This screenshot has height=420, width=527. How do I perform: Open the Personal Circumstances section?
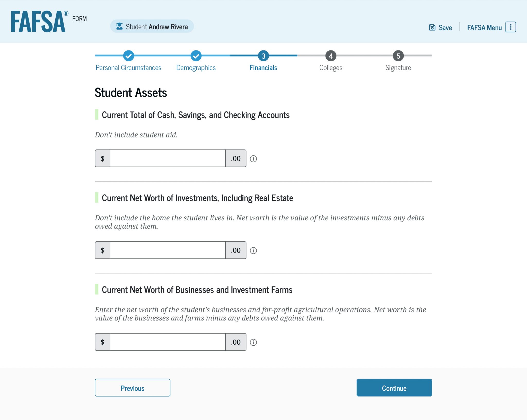[x=128, y=67]
